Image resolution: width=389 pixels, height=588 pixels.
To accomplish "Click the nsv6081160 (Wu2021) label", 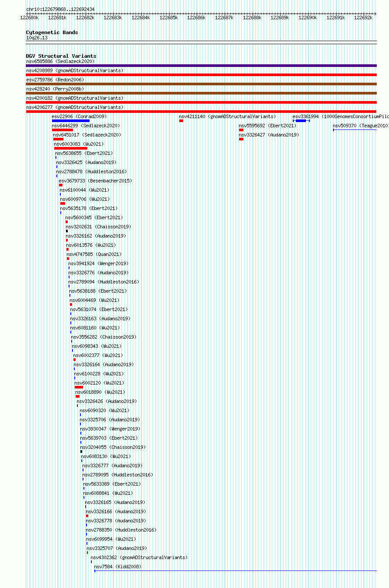I will click(95, 328).
